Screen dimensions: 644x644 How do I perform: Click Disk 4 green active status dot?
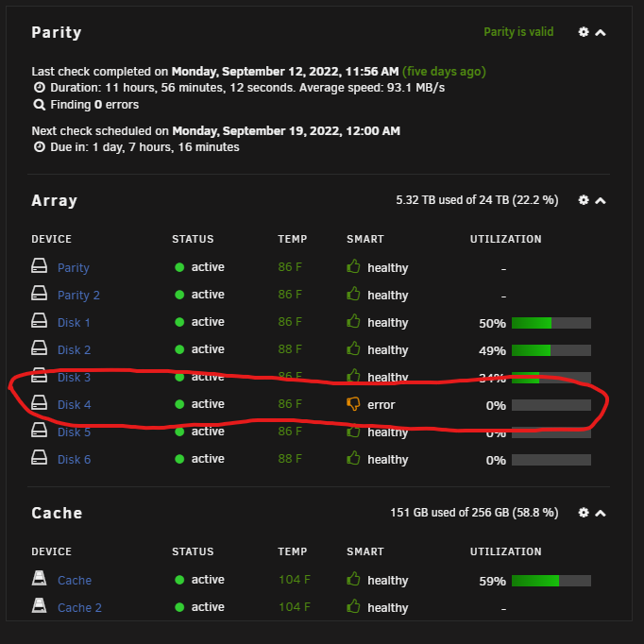point(179,404)
